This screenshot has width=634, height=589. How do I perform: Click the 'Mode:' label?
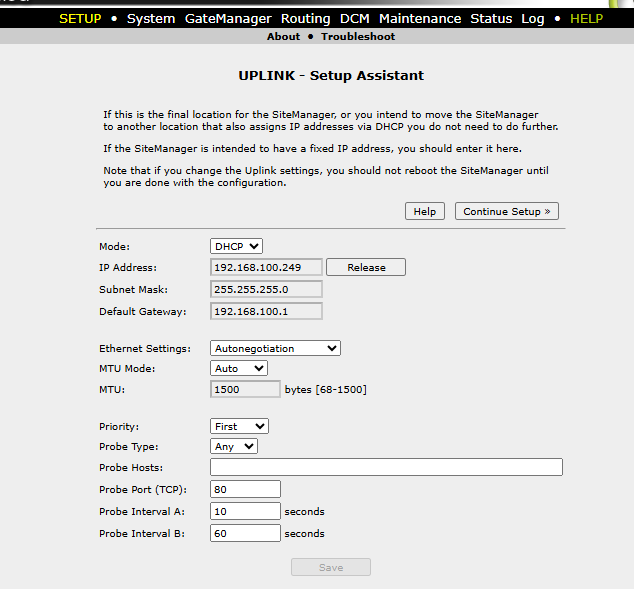point(114,247)
